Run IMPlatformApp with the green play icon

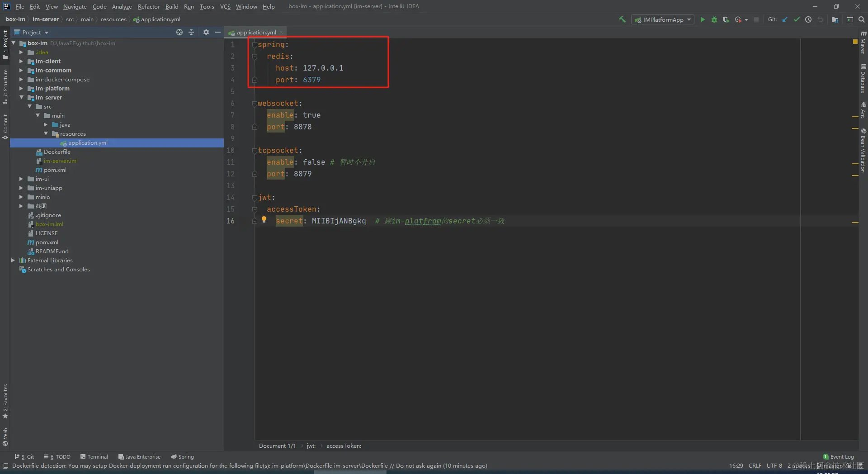click(703, 19)
